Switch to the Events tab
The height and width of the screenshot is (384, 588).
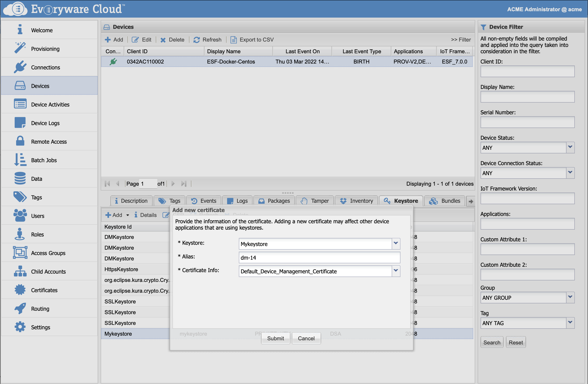pyautogui.click(x=204, y=201)
